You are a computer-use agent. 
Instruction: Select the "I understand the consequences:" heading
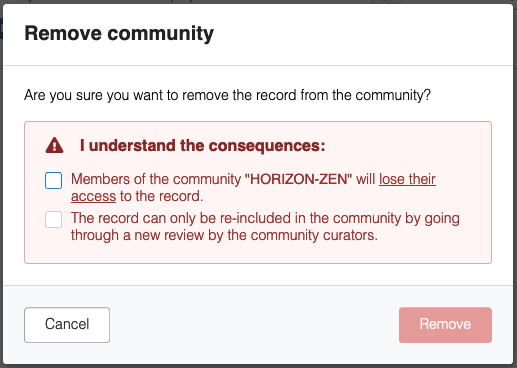(x=202, y=146)
